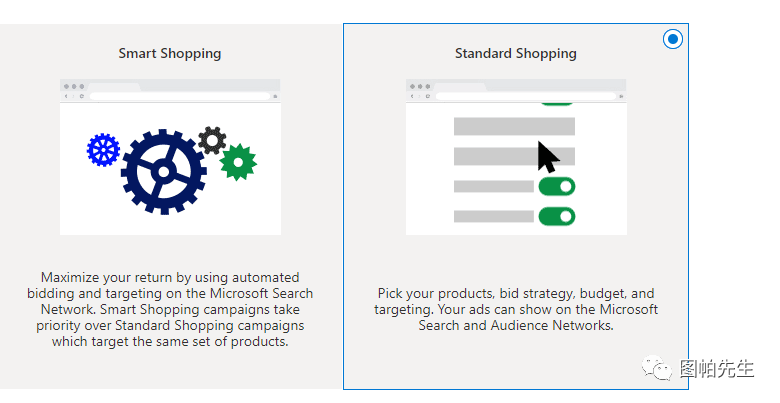This screenshot has width=780, height=403.
Task: Click the window dots in Smart Shopping illustration
Action: point(73,87)
